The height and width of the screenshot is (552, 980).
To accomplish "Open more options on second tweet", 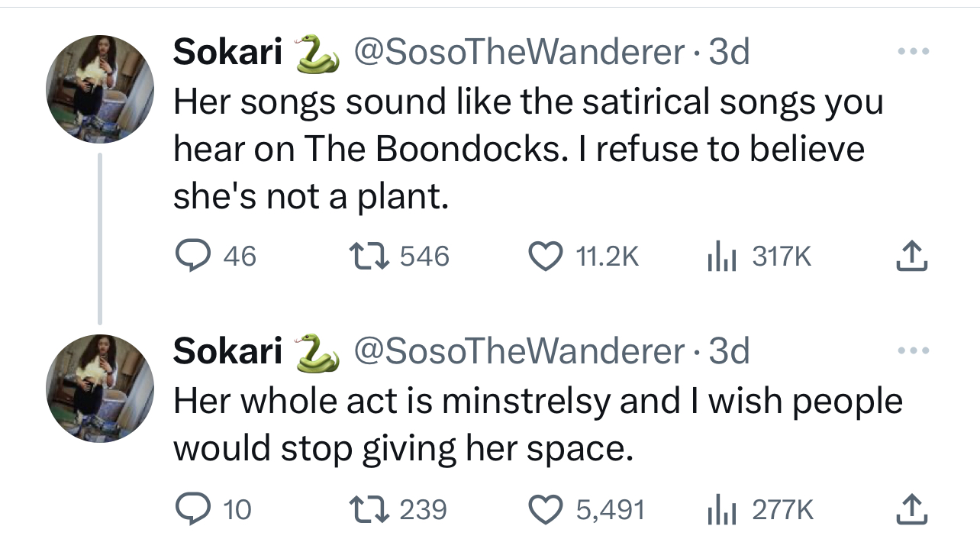I will (x=913, y=350).
